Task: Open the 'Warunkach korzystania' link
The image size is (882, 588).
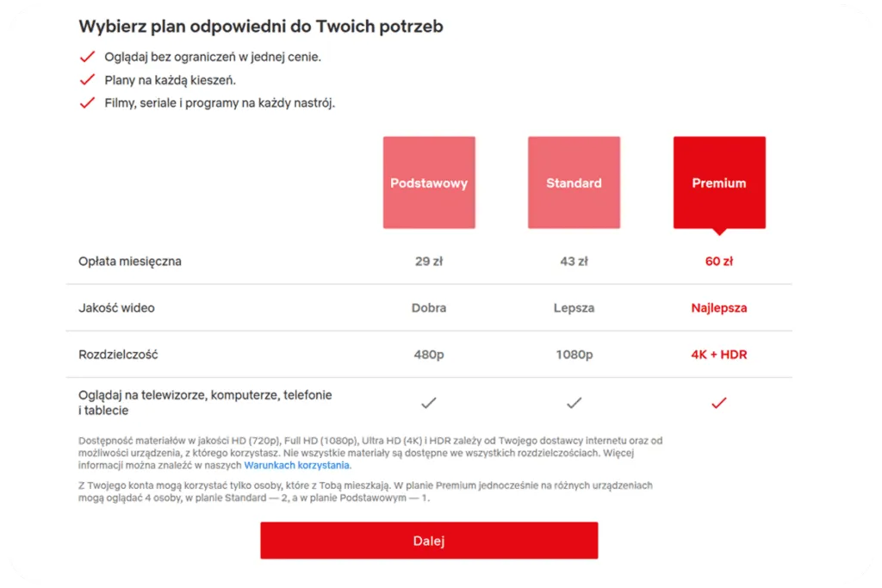Action: (296, 464)
